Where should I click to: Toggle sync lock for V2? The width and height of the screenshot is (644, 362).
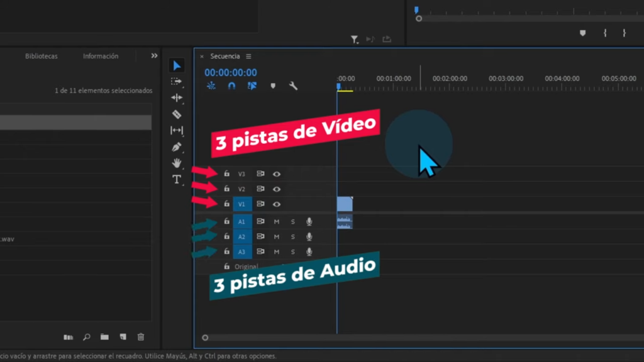point(260,189)
